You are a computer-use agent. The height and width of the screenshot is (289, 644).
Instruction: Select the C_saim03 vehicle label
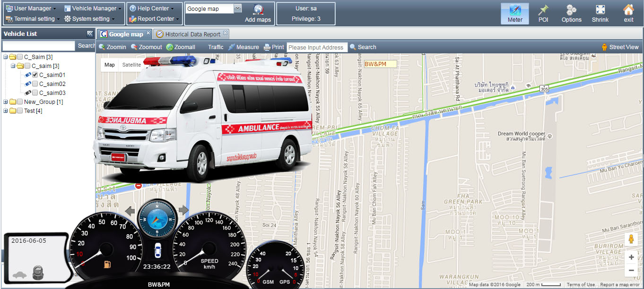tap(52, 93)
